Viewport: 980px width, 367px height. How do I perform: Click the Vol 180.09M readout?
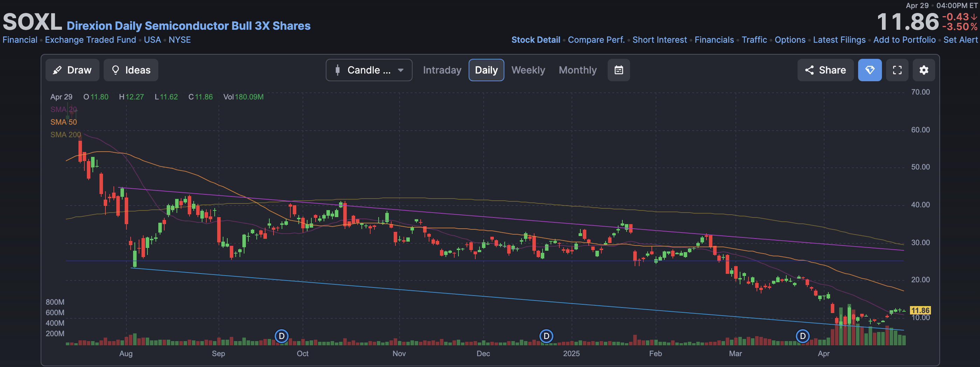pyautogui.click(x=243, y=97)
